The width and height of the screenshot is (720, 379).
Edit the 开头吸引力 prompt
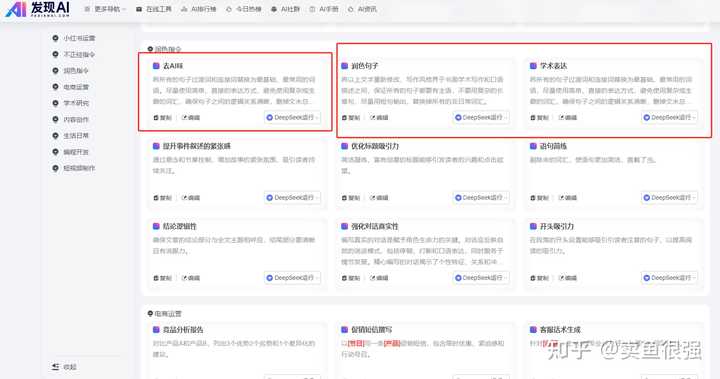[568, 278]
